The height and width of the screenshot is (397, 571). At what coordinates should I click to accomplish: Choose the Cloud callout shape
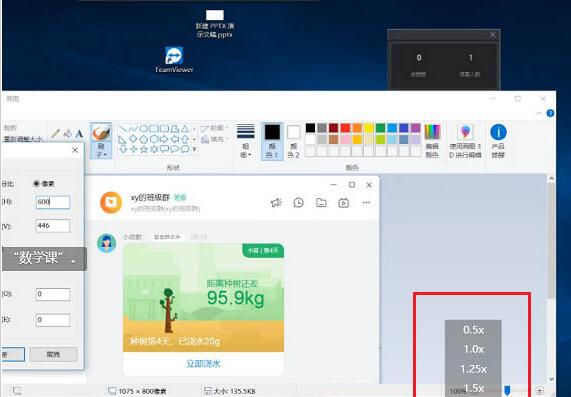click(x=185, y=149)
